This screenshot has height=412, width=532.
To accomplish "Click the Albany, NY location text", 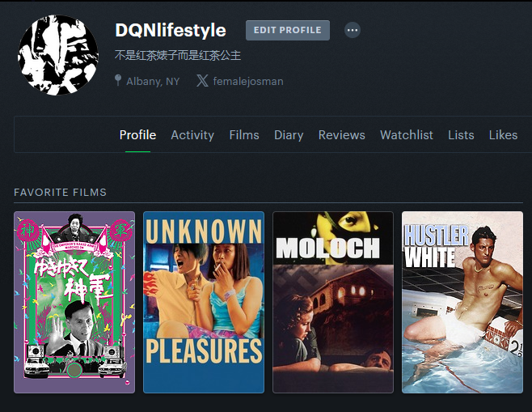I will [x=153, y=82].
